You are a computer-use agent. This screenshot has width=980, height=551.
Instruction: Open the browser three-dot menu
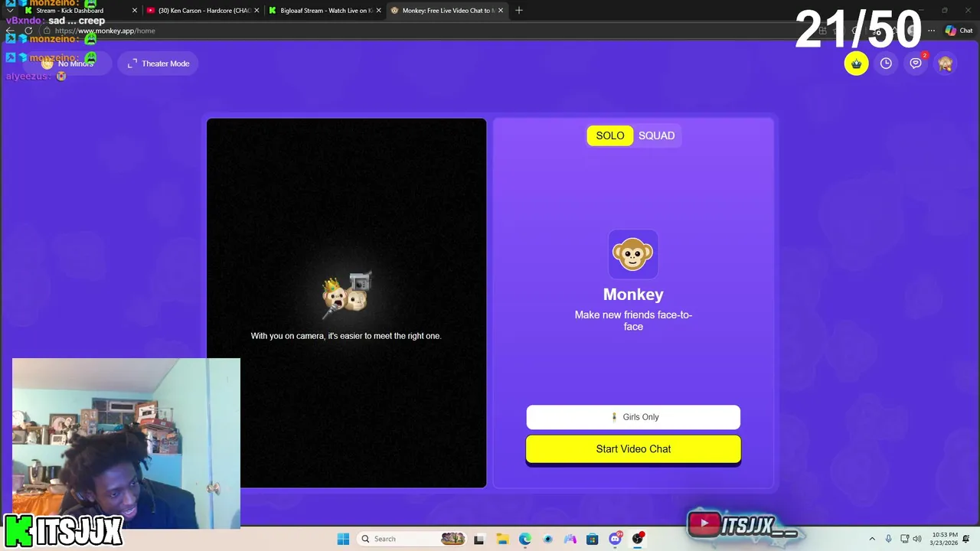coord(931,31)
